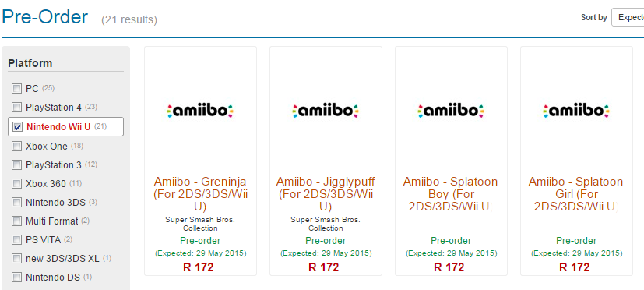Viewport: 644px width, 290px height.
Task: Uncheck the Nintendo Wii U filter
Action: (17, 127)
